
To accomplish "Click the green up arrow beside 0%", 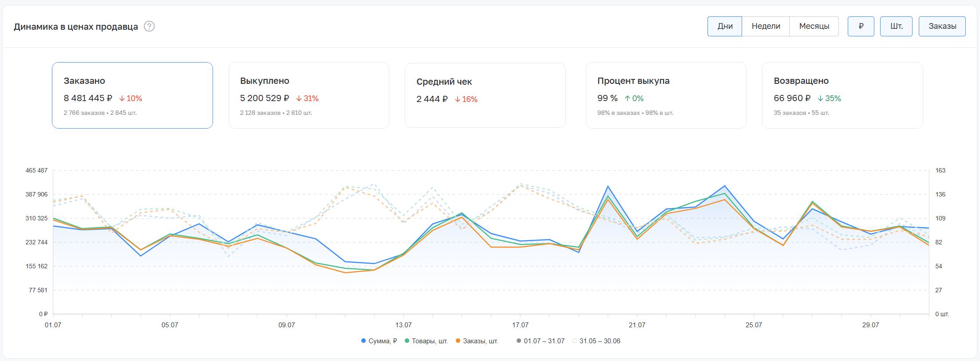I will [627, 98].
